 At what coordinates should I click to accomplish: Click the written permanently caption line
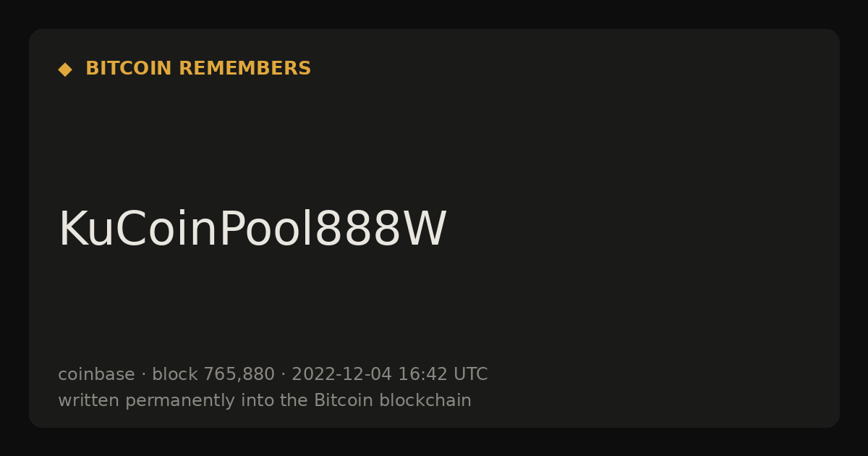click(265, 400)
